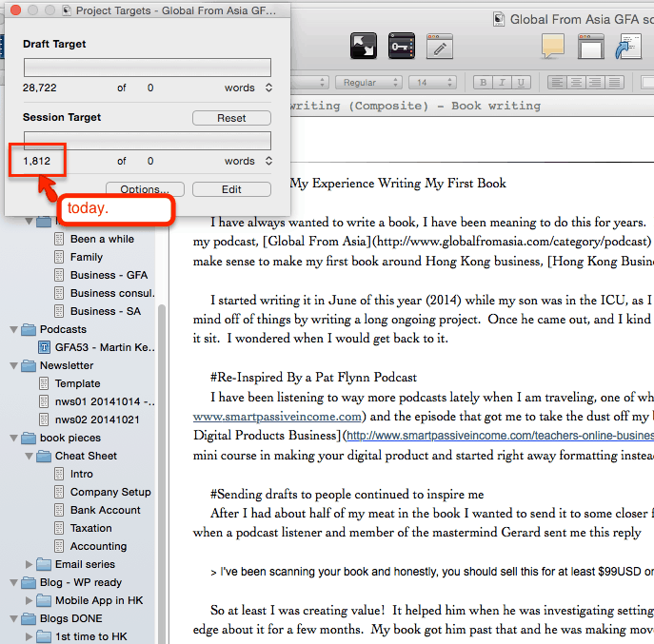The image size is (654, 644).
Task: Click the book pieces folder icon
Action: 29,438
